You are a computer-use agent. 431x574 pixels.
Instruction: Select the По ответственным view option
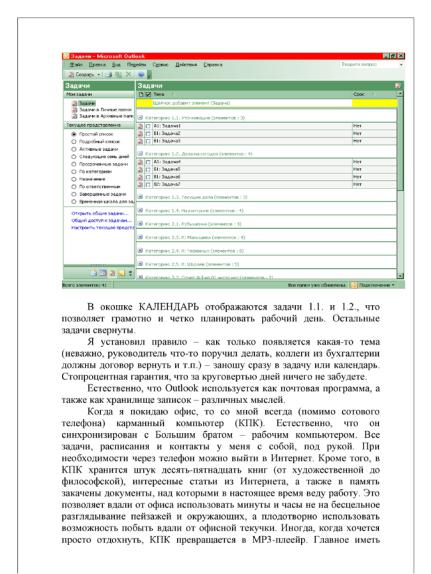pos(96,187)
